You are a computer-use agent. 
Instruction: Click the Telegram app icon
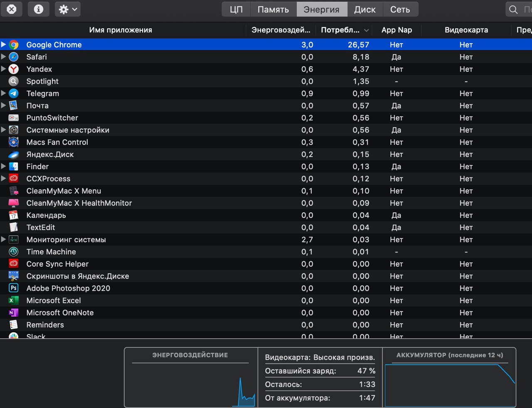coord(14,93)
